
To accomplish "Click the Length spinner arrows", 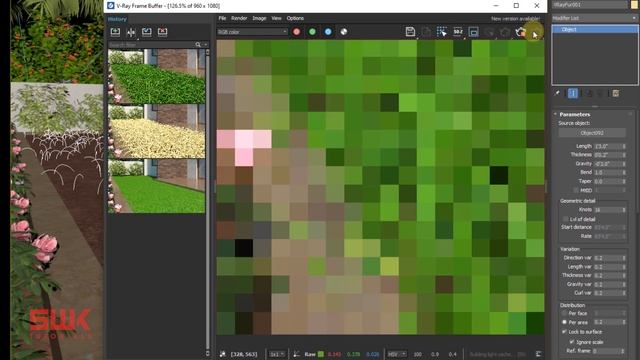I will (x=624, y=146).
